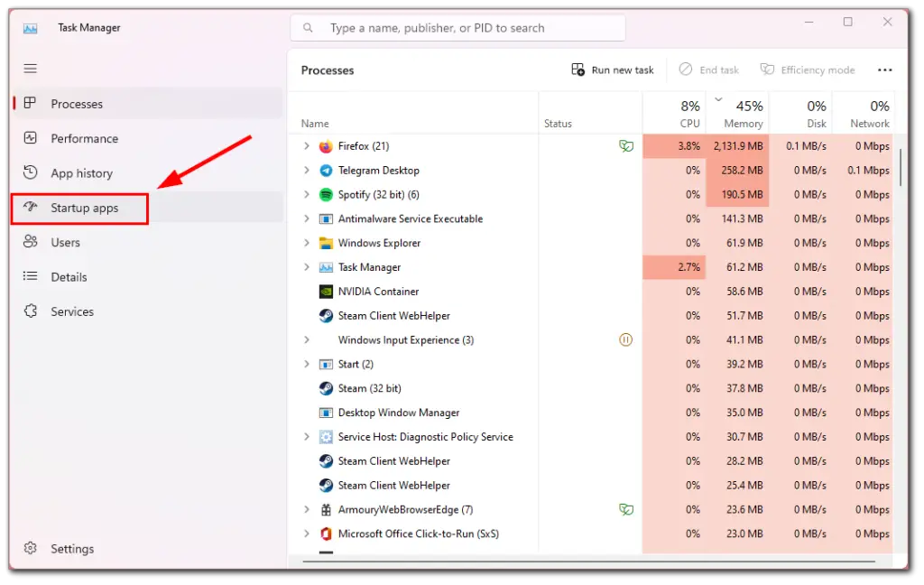Expand the Telegram Desktop process

[306, 170]
